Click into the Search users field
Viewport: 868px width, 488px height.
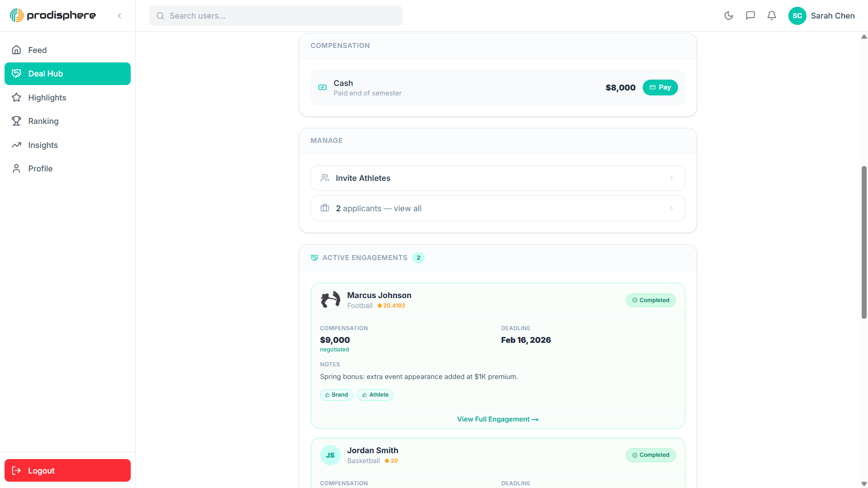click(x=276, y=16)
